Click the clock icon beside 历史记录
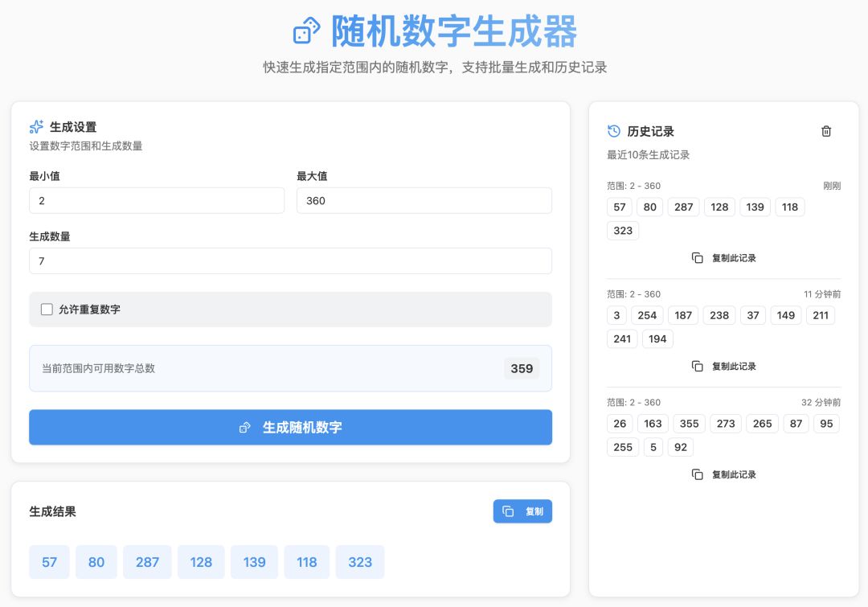The width and height of the screenshot is (868, 607). 614,131
